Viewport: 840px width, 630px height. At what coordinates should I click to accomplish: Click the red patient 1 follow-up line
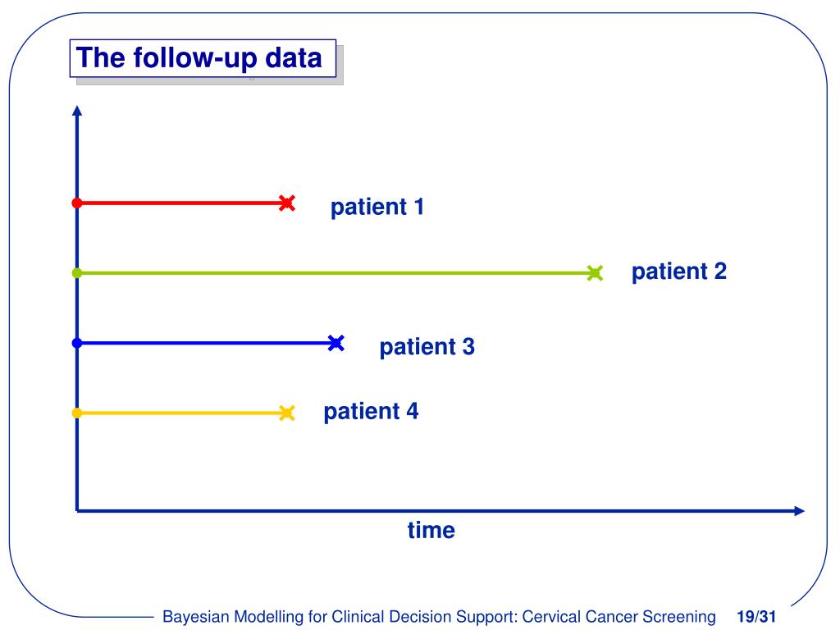(x=181, y=203)
